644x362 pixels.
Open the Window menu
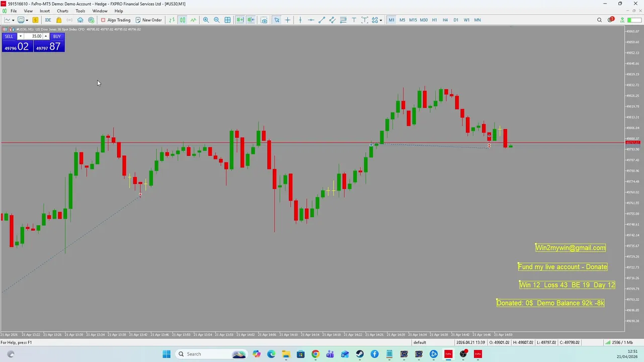[100, 11]
